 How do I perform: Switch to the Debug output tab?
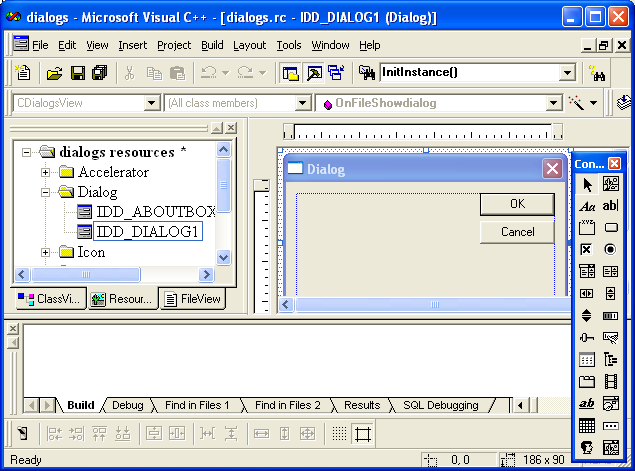coord(128,405)
